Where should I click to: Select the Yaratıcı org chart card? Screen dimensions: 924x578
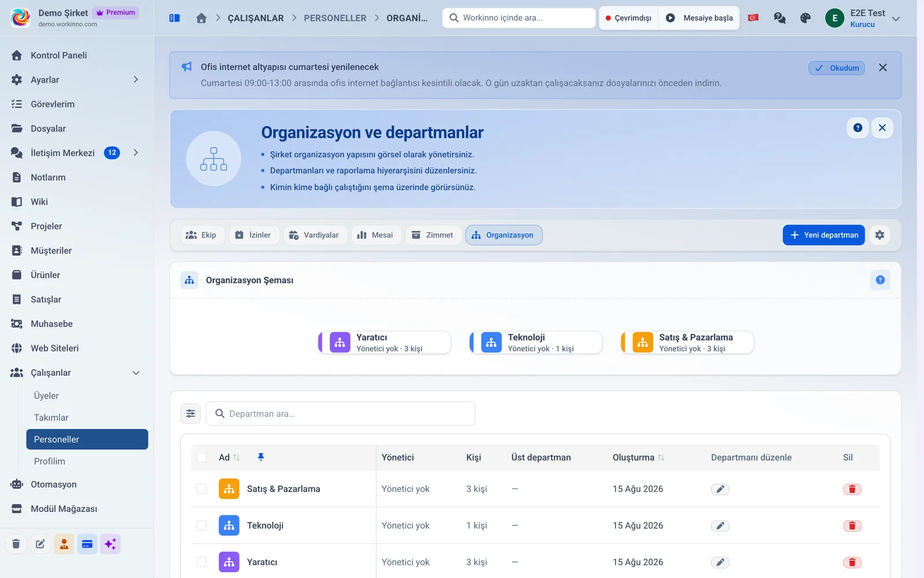[x=385, y=343]
